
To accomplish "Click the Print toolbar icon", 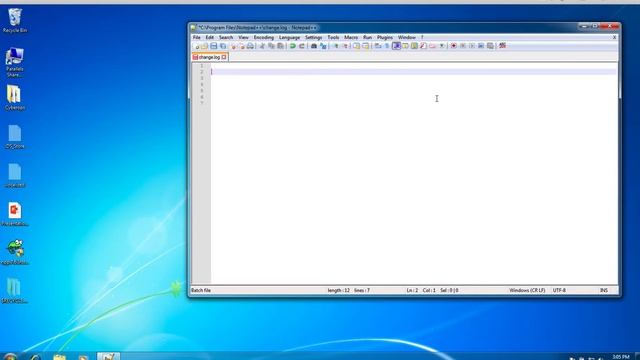I will point(250,46).
